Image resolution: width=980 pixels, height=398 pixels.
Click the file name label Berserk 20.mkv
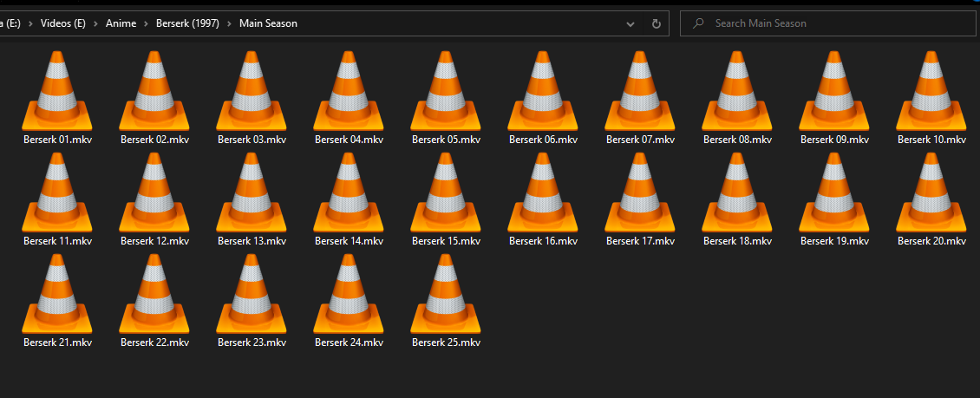[x=932, y=240]
